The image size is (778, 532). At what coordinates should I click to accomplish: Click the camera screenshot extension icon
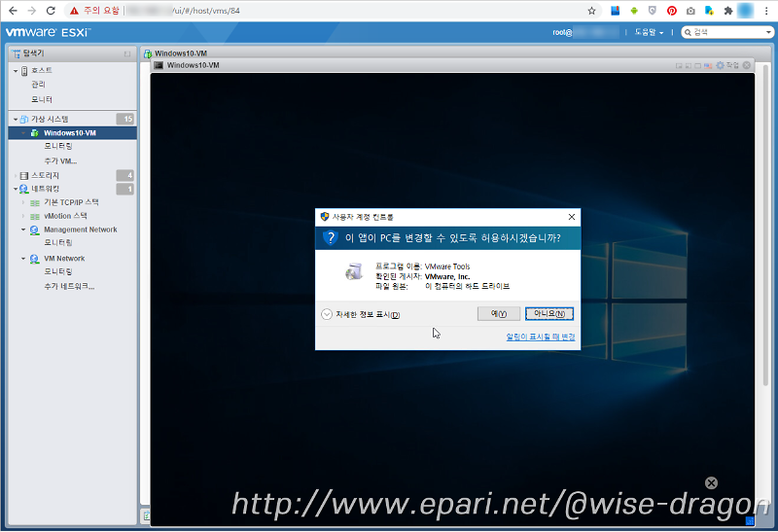690,11
